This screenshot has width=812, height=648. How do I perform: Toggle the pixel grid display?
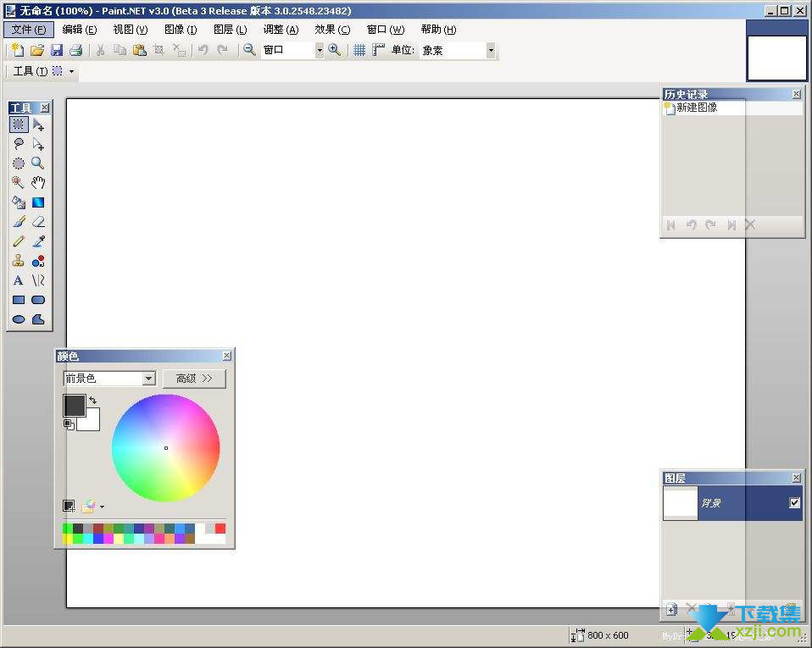(359, 50)
